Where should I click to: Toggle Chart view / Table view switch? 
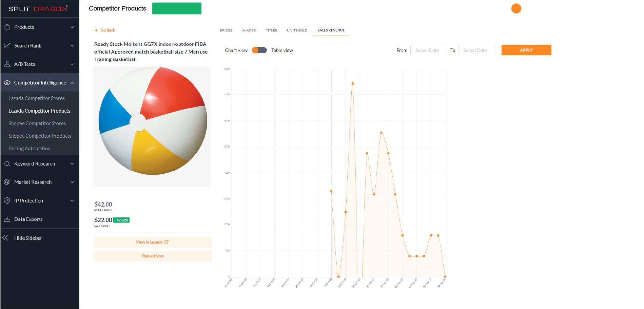pyautogui.click(x=259, y=50)
